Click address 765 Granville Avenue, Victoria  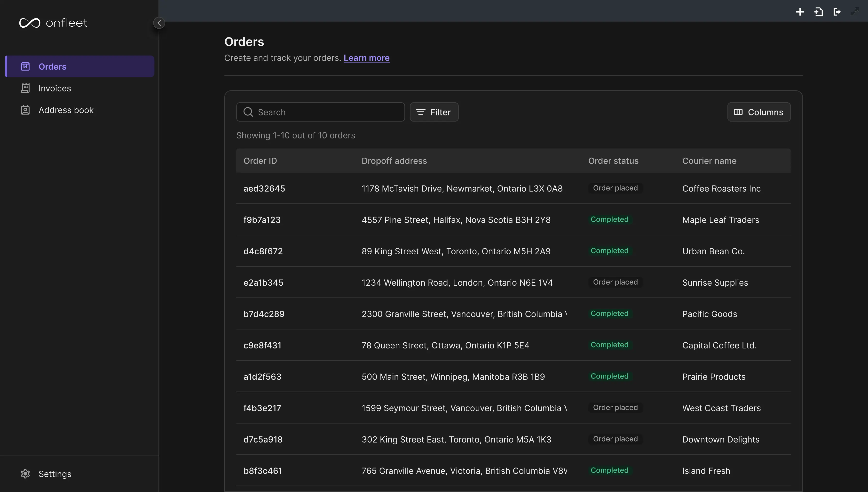(x=464, y=471)
